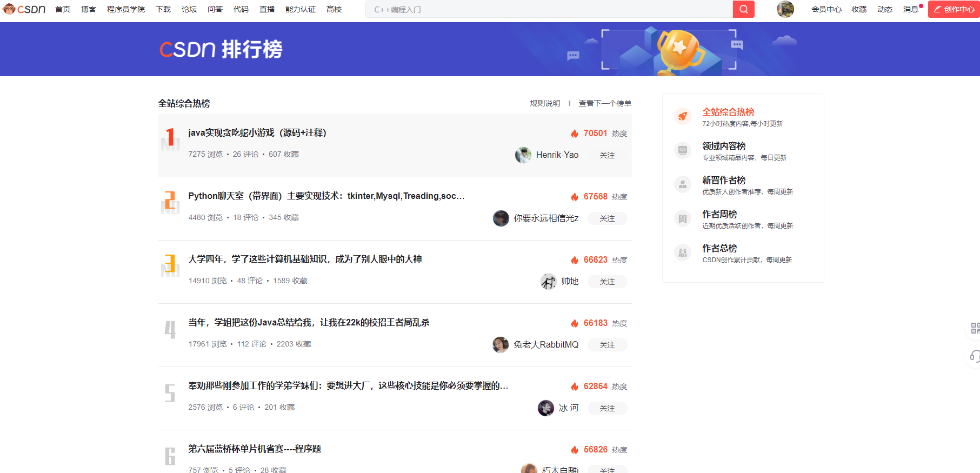The image size is (980, 473).
Task: Open article 第六届蓝桥杯单片机省赛
Action: (255, 449)
